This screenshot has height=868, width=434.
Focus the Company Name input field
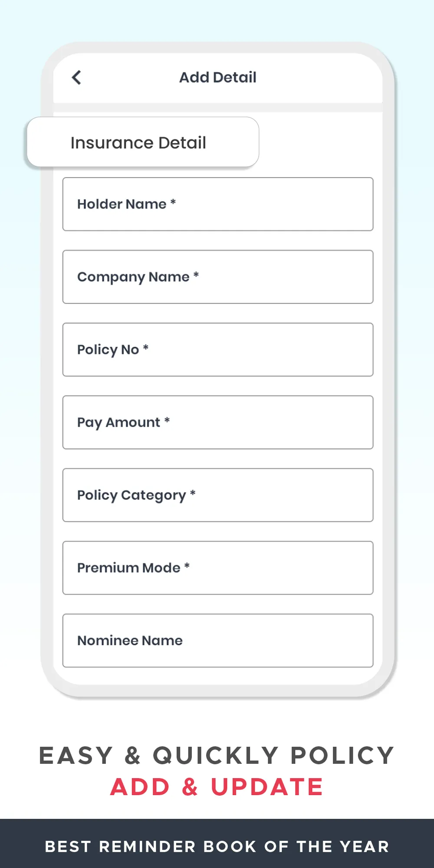[218, 277]
